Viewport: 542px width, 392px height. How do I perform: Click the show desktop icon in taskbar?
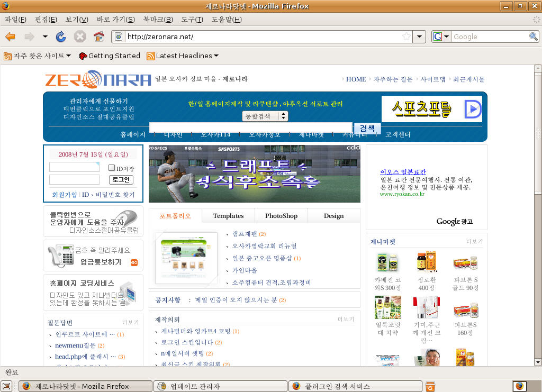(x=7, y=386)
